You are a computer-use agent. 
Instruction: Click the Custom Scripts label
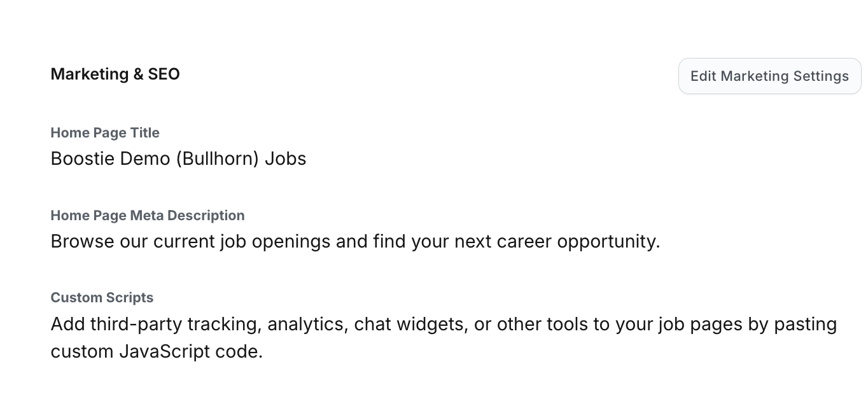(x=102, y=297)
